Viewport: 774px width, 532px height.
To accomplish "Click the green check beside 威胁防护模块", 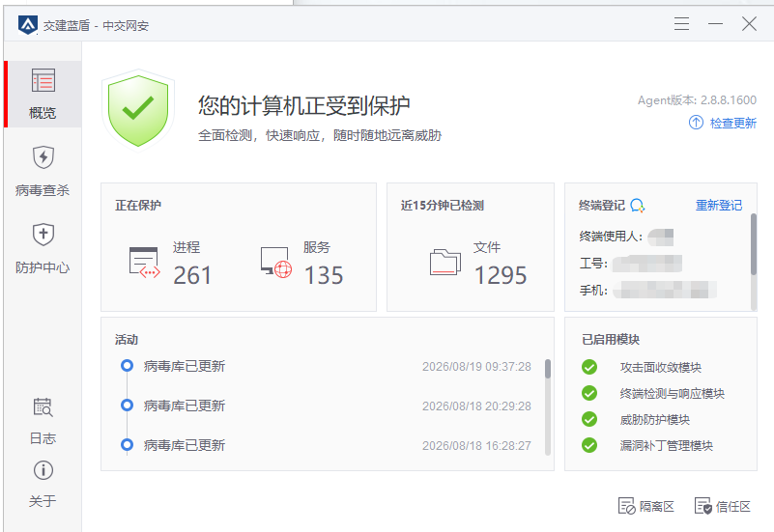I will coord(588,419).
